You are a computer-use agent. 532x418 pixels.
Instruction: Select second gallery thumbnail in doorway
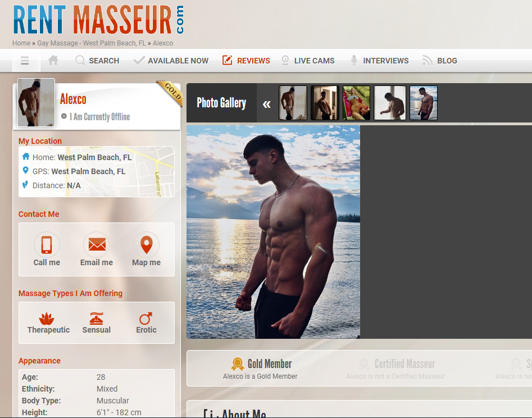pyautogui.click(x=325, y=103)
